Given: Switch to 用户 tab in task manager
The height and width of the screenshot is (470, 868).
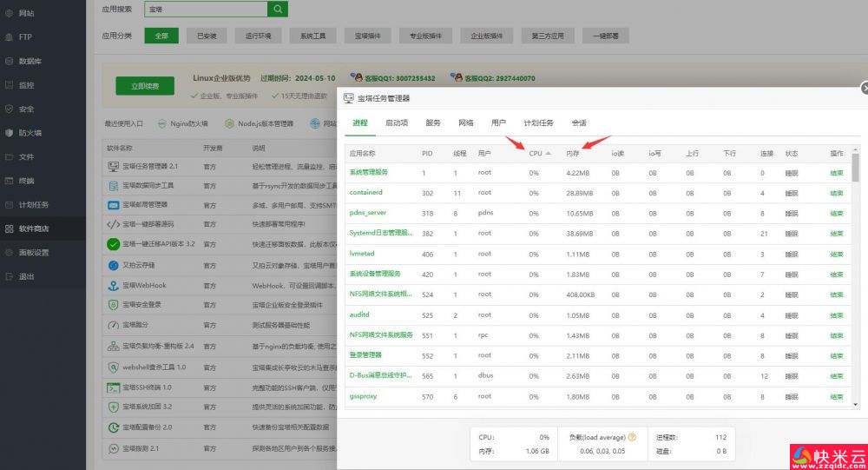Looking at the screenshot, I should (x=498, y=122).
